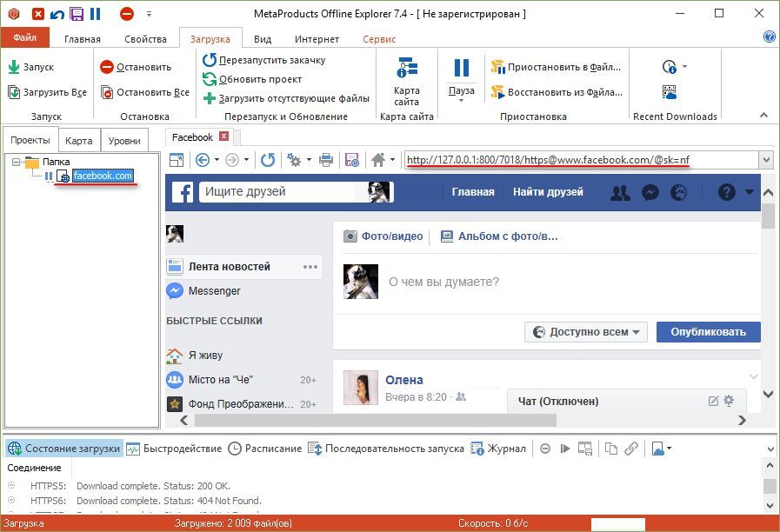Screen dimensions: 780x532
Task: Click Загрузить Все in the ribbon
Action: [48, 92]
